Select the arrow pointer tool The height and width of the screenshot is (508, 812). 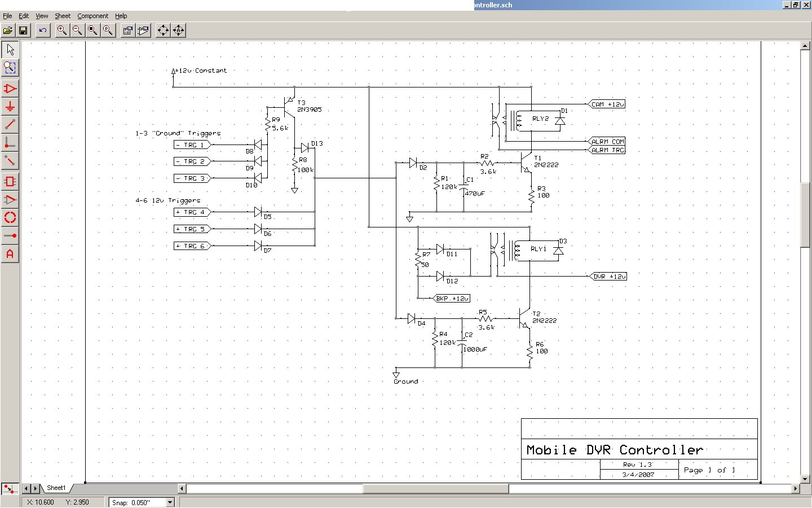(x=10, y=50)
